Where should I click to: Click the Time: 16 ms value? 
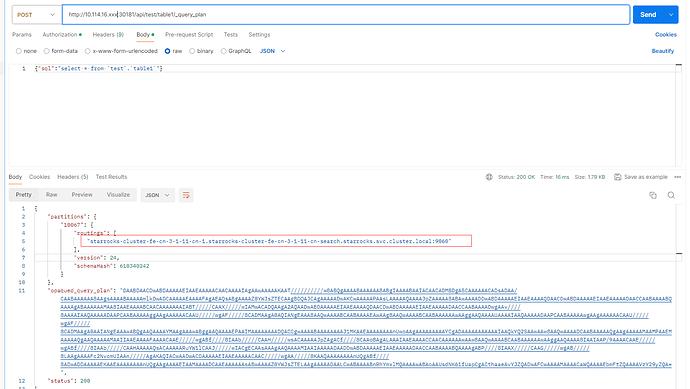coord(554,177)
